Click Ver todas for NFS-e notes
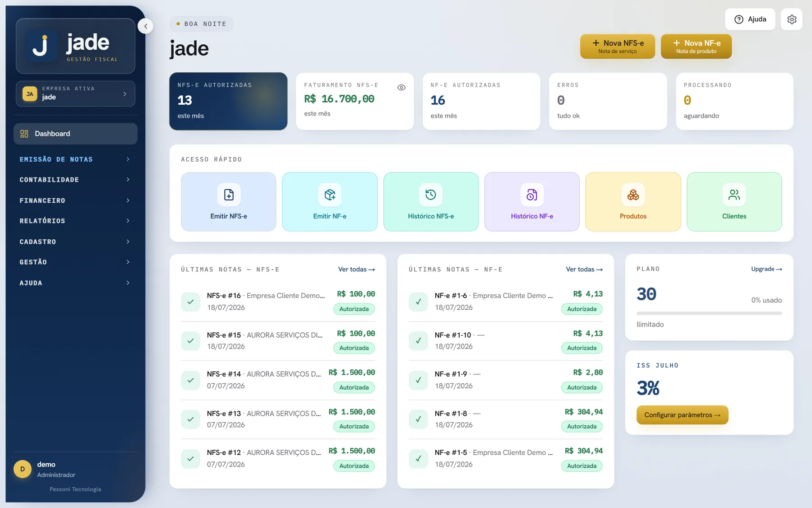 pyautogui.click(x=356, y=270)
